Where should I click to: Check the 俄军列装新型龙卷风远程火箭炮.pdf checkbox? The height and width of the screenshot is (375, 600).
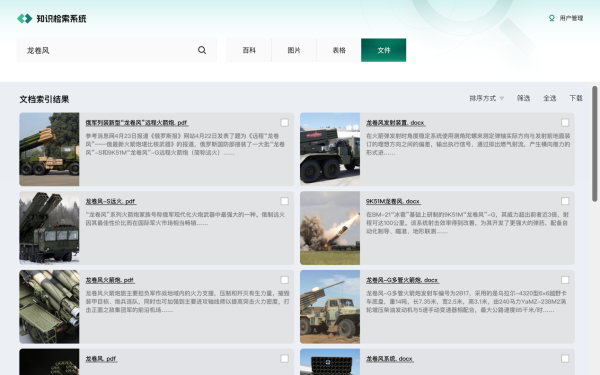(x=284, y=122)
